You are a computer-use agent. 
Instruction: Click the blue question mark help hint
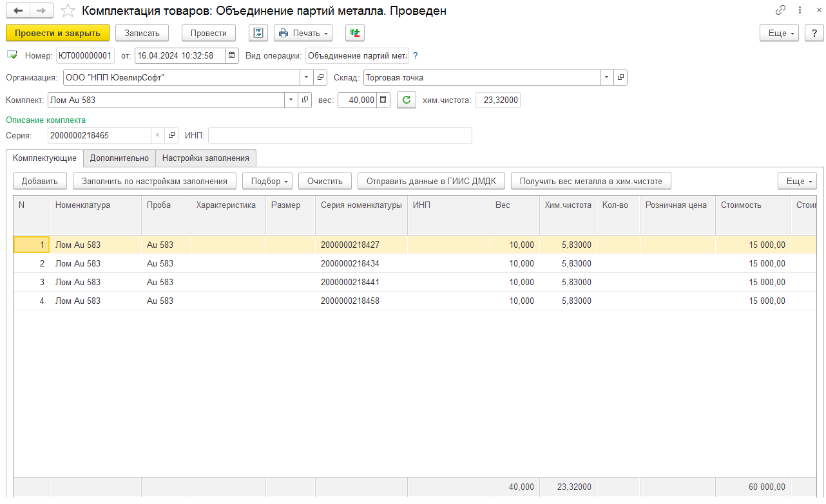416,55
